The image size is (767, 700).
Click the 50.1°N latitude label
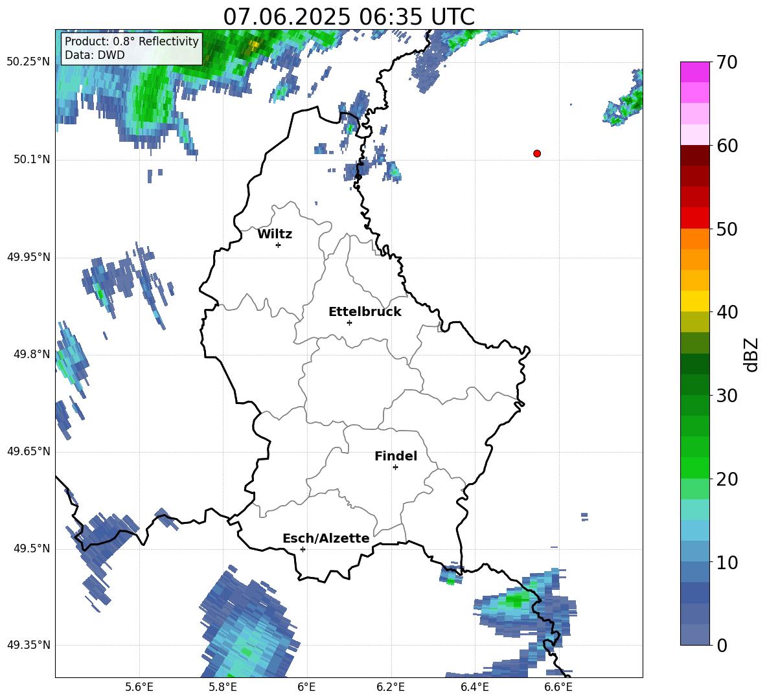[x=31, y=159]
